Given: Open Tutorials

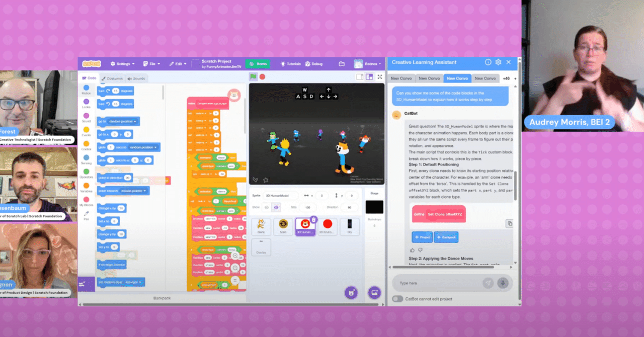Looking at the screenshot, I should click(x=290, y=64).
